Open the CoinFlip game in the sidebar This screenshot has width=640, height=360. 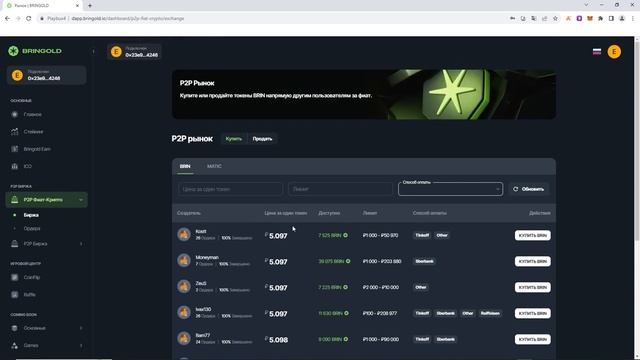click(31, 277)
